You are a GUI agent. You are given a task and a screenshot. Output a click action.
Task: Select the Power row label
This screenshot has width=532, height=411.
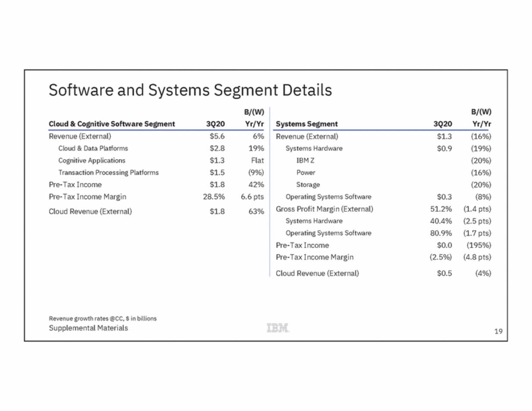(x=305, y=173)
